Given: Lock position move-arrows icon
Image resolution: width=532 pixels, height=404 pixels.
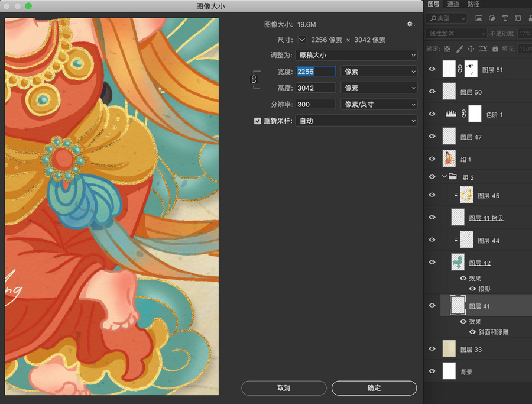Looking at the screenshot, I should (471, 49).
